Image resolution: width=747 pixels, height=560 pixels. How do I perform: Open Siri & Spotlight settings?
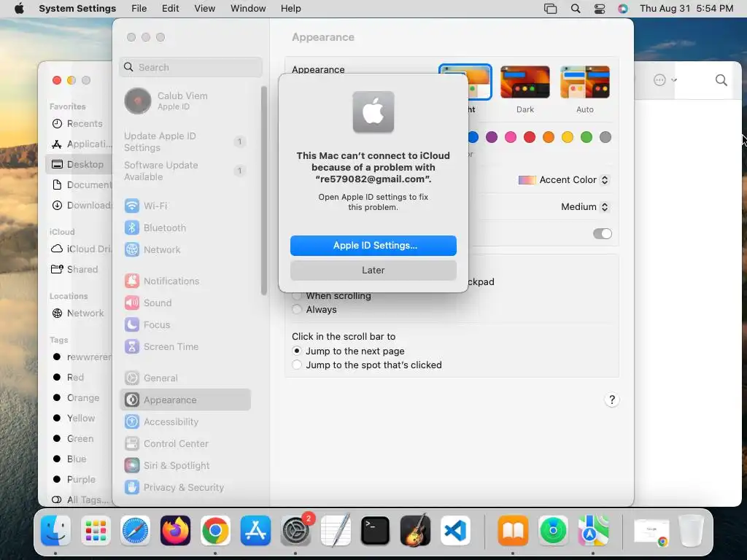[x=185, y=466]
